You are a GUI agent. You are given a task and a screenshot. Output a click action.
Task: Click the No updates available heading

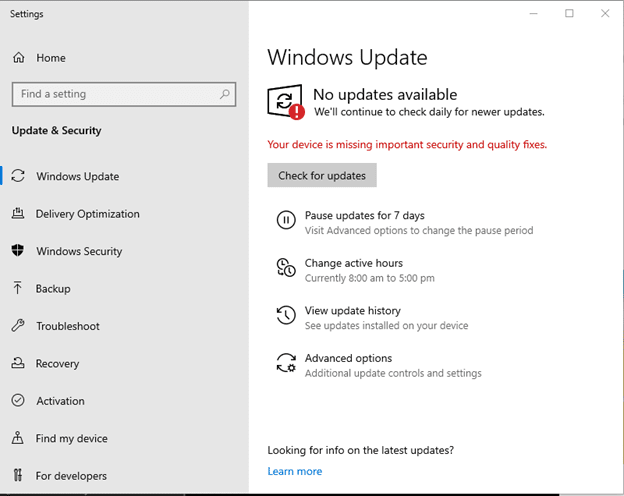pyautogui.click(x=385, y=95)
